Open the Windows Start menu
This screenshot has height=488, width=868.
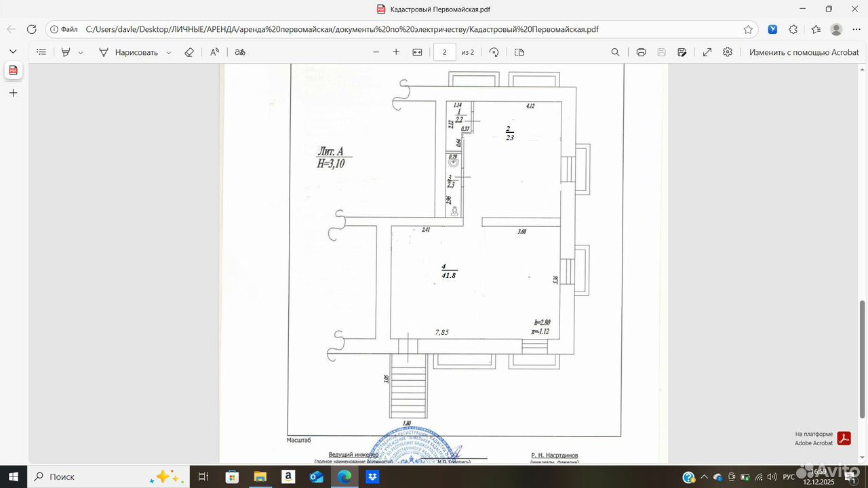point(13,476)
